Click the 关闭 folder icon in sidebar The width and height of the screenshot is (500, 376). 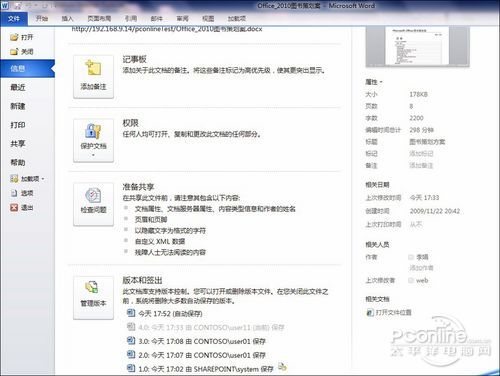14,51
